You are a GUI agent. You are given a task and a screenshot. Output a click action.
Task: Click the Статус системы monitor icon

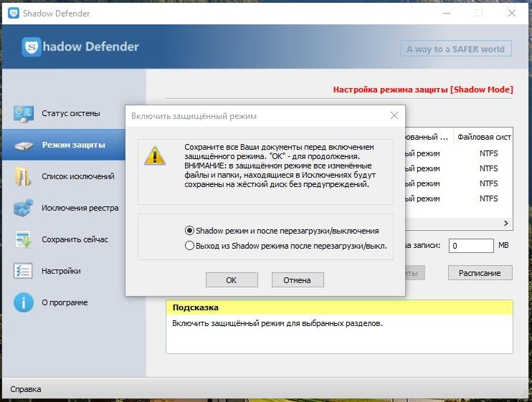pyautogui.click(x=24, y=113)
